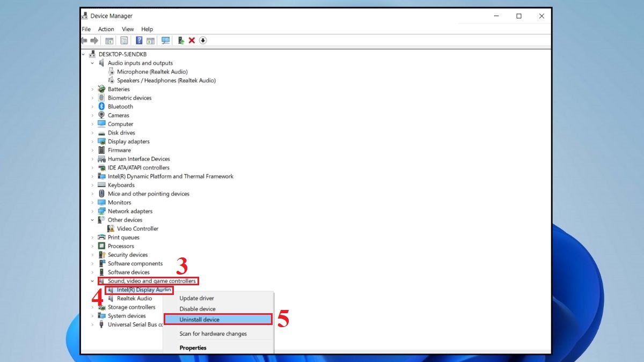Image resolution: width=644 pixels, height=362 pixels.
Task: Collapse Audio inputs and outputs node
Action: (x=92, y=63)
